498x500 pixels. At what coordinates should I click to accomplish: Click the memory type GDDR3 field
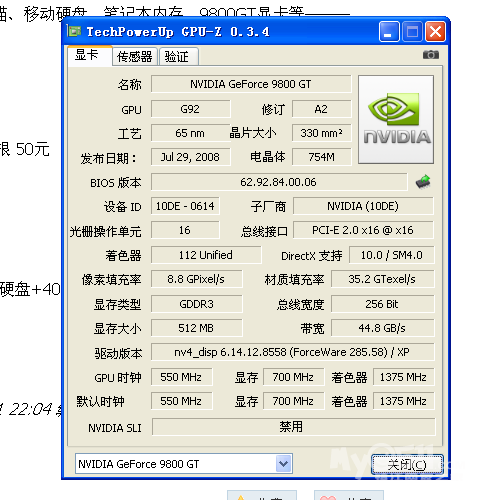click(x=197, y=304)
